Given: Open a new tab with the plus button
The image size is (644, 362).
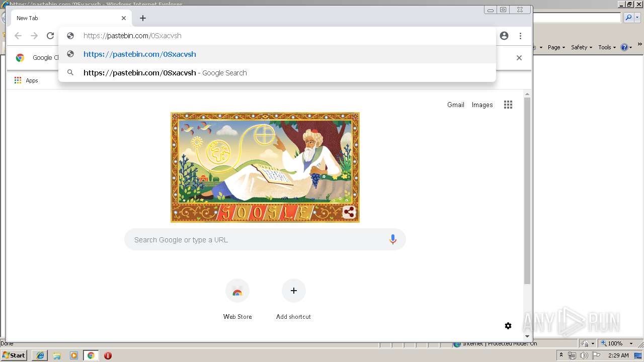Looking at the screenshot, I should pos(143,18).
